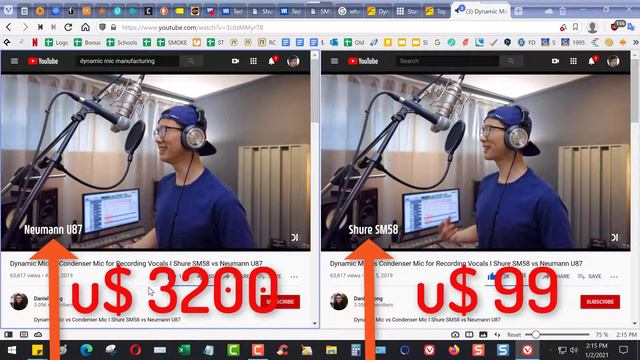This screenshot has width=640, height=360.
Task: Open the tracker blocker shield icon
Action: click(102, 27)
